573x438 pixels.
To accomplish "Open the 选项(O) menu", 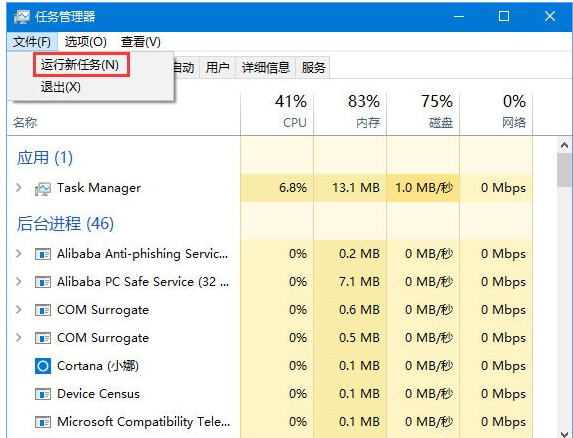I will (x=86, y=42).
